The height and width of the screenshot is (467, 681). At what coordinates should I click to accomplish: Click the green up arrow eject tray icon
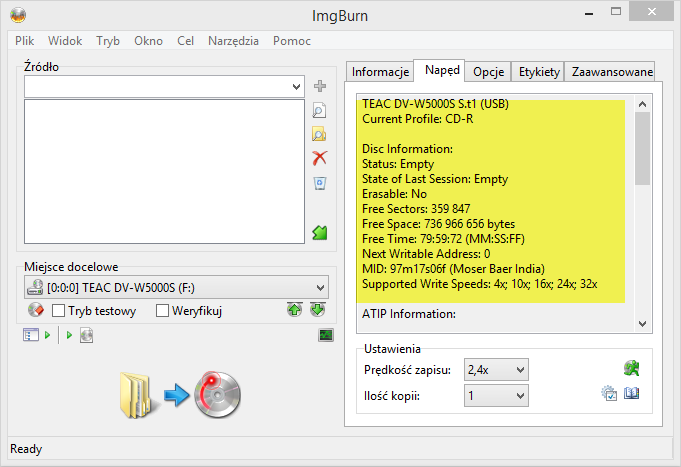point(294,310)
